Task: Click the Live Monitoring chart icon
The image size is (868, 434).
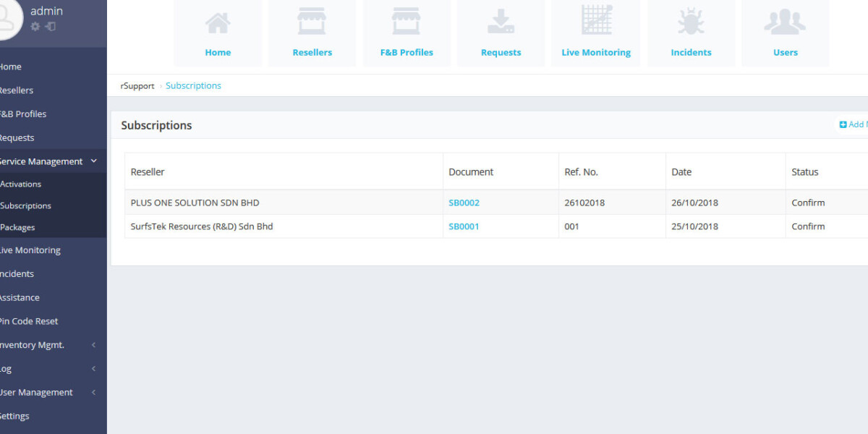Action: 596,22
